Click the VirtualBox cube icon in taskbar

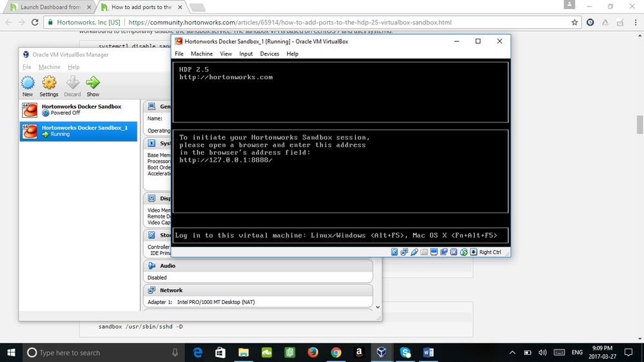coord(382,352)
